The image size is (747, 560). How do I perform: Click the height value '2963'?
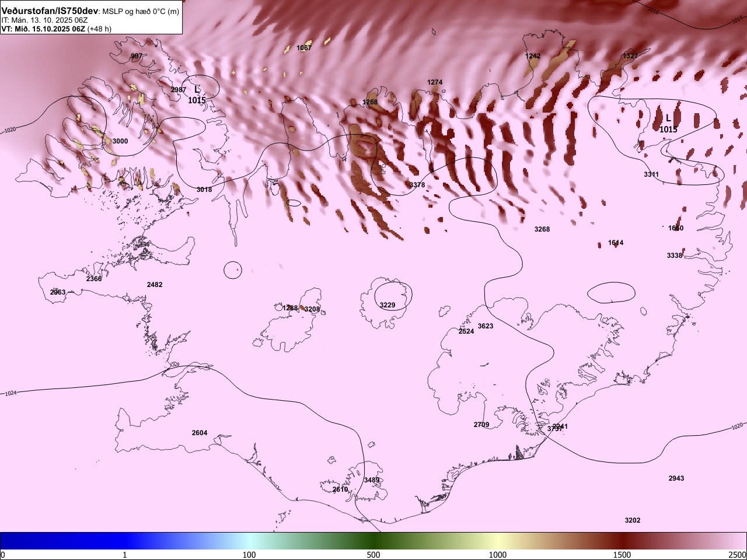58,292
